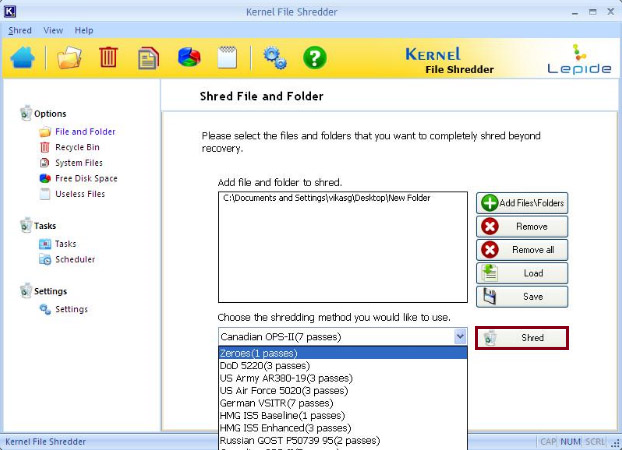Open Scheduler in the sidebar
Viewport: 622px width, 450px height.
tap(75, 260)
